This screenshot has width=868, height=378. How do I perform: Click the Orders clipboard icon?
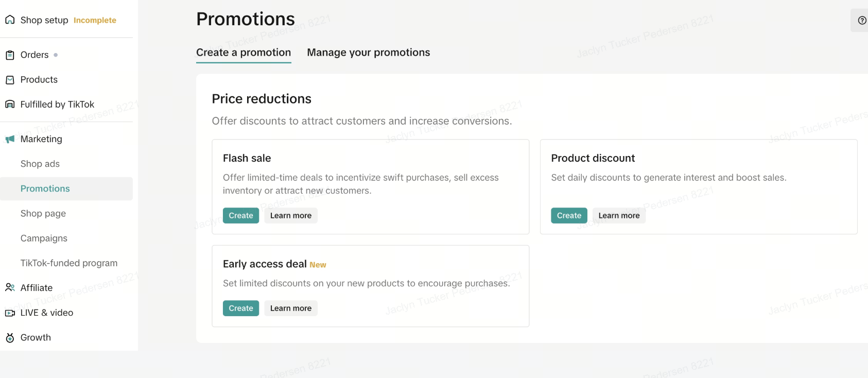(x=10, y=55)
